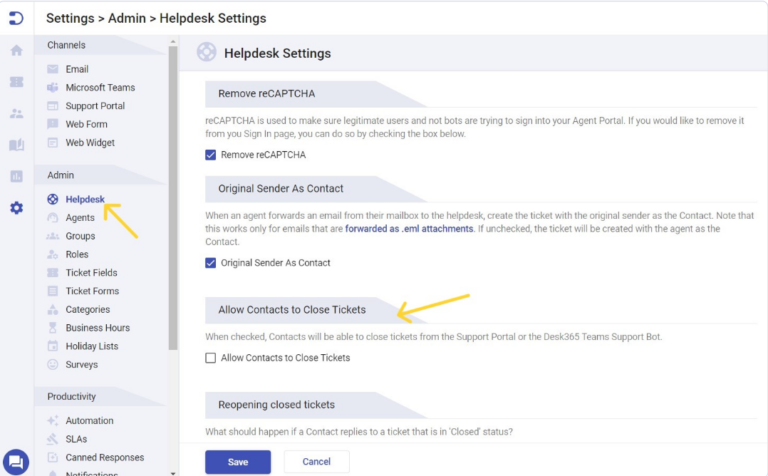Click the Cancel button
The image size is (768, 476).
tap(316, 462)
